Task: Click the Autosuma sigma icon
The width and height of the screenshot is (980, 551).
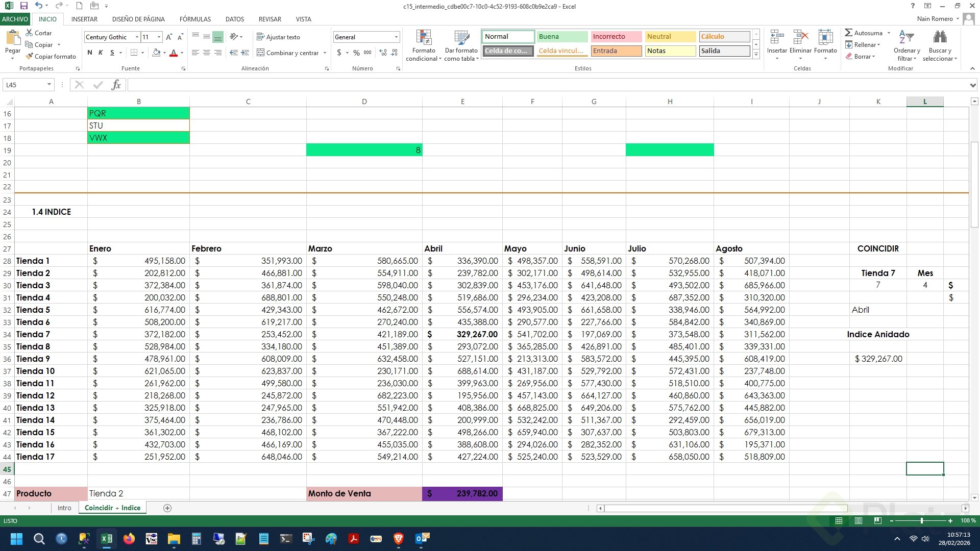Action: point(848,33)
